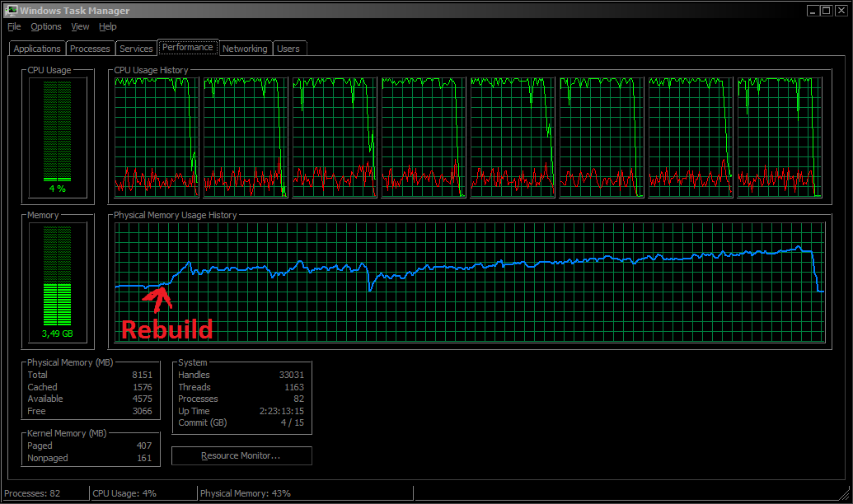853x504 pixels.
Task: Maximize the Task Manager window
Action: click(x=826, y=10)
